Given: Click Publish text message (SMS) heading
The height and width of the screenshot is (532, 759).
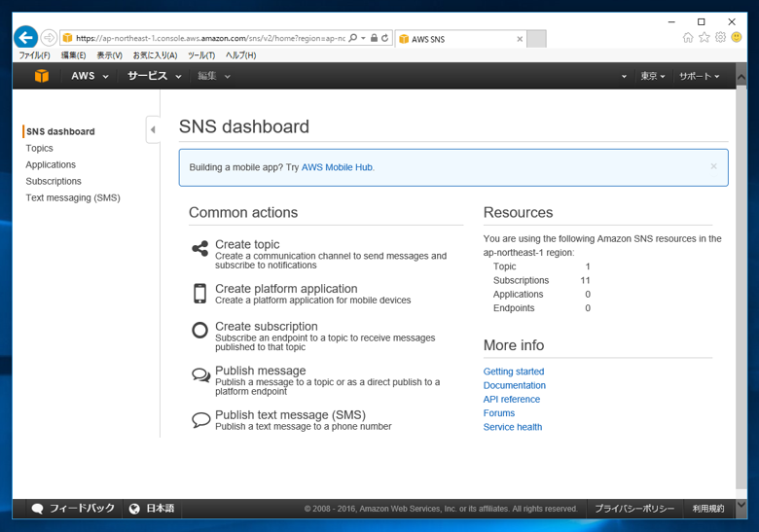Looking at the screenshot, I should point(290,415).
